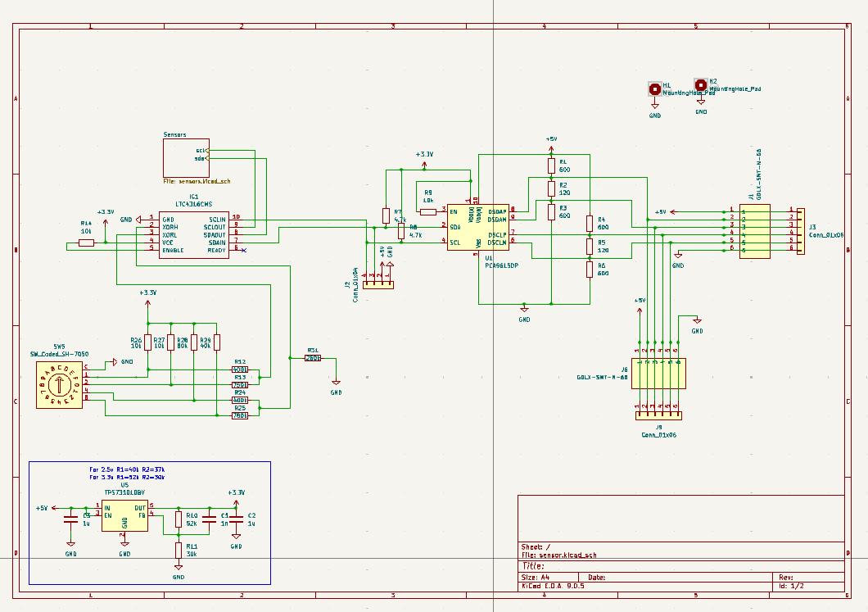
Task: Select connector J1 GBLX-SMT-N-6B
Action: (756, 229)
